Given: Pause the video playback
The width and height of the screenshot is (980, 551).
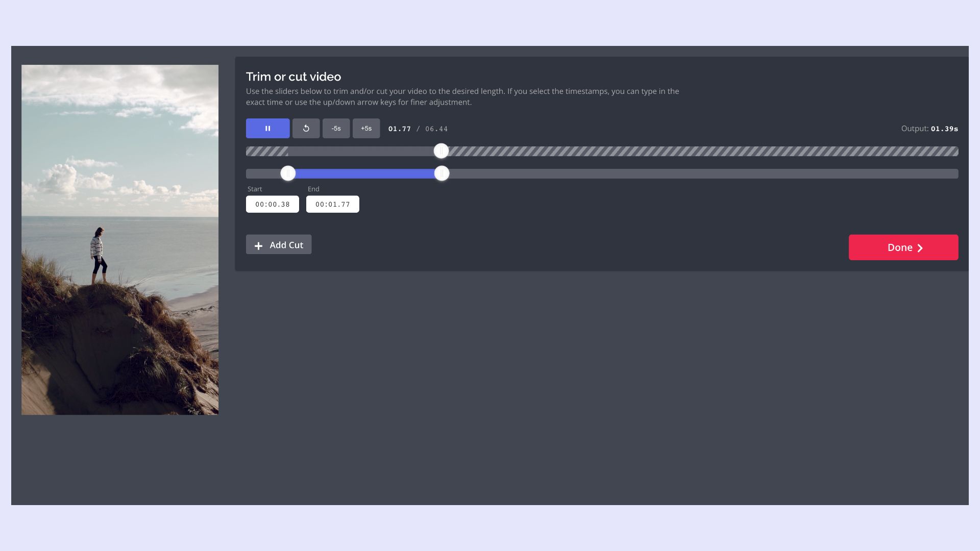Looking at the screenshot, I should click(x=267, y=129).
